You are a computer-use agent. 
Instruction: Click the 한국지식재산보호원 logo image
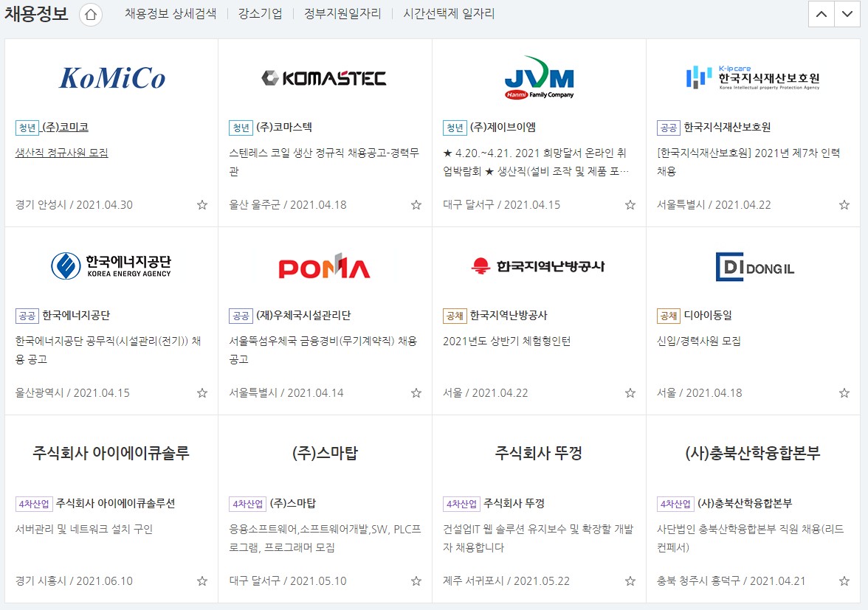(x=753, y=78)
